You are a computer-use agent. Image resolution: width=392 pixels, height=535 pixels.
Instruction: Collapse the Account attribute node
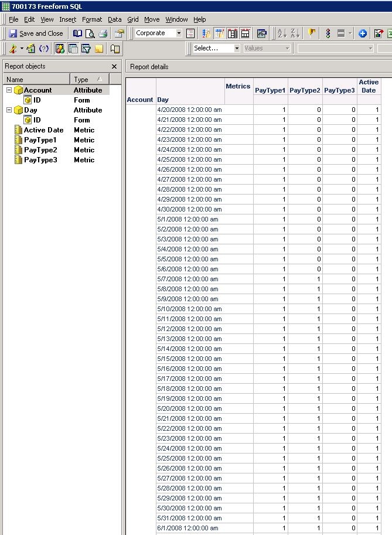click(x=9, y=90)
